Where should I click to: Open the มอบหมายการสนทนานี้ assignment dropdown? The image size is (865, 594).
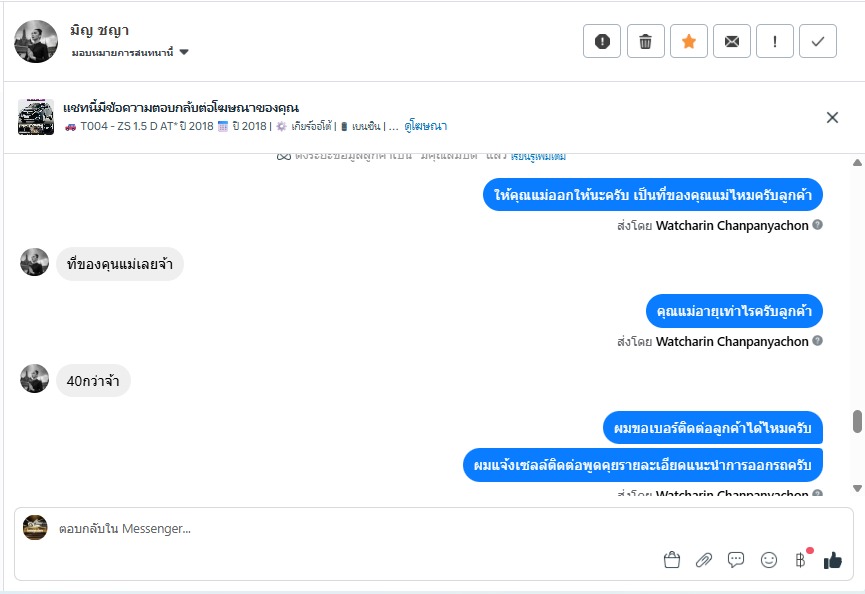131,52
